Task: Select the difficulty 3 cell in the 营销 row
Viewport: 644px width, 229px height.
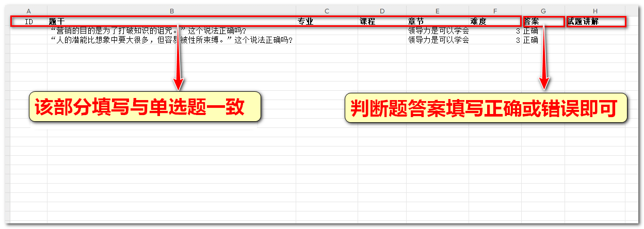Action: (x=495, y=31)
